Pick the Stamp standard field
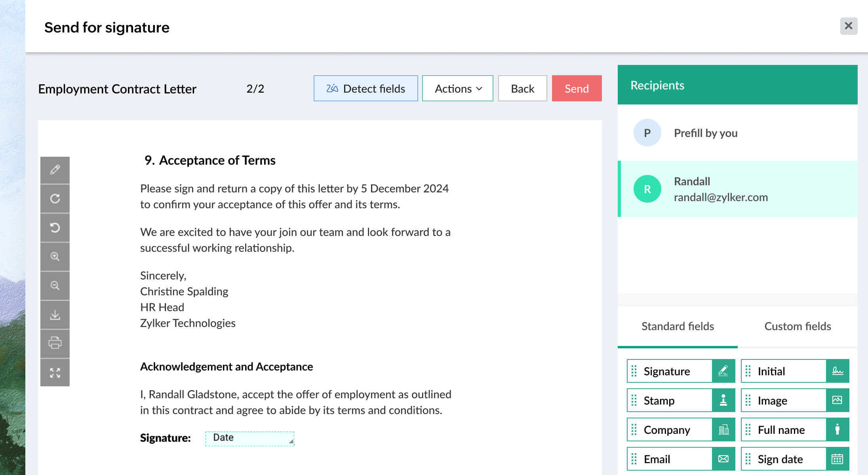Viewport: 868px width, 475px height. (x=680, y=401)
